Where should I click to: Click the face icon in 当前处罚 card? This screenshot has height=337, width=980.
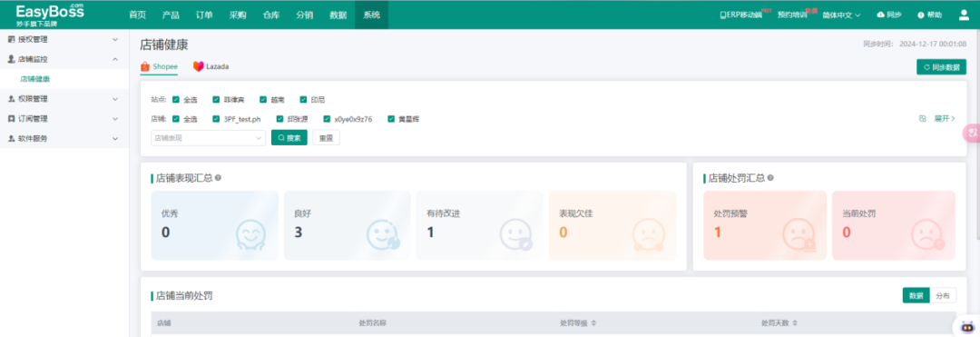coord(927,235)
